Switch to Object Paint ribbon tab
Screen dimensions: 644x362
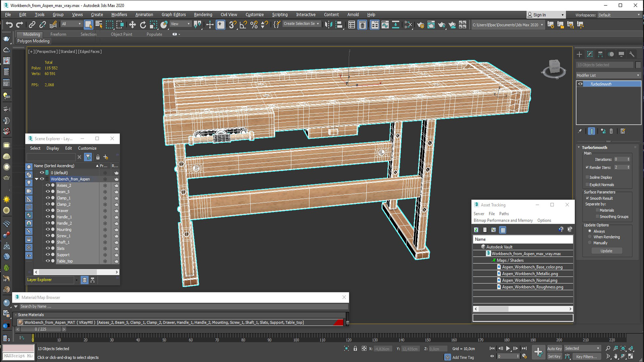121,34
